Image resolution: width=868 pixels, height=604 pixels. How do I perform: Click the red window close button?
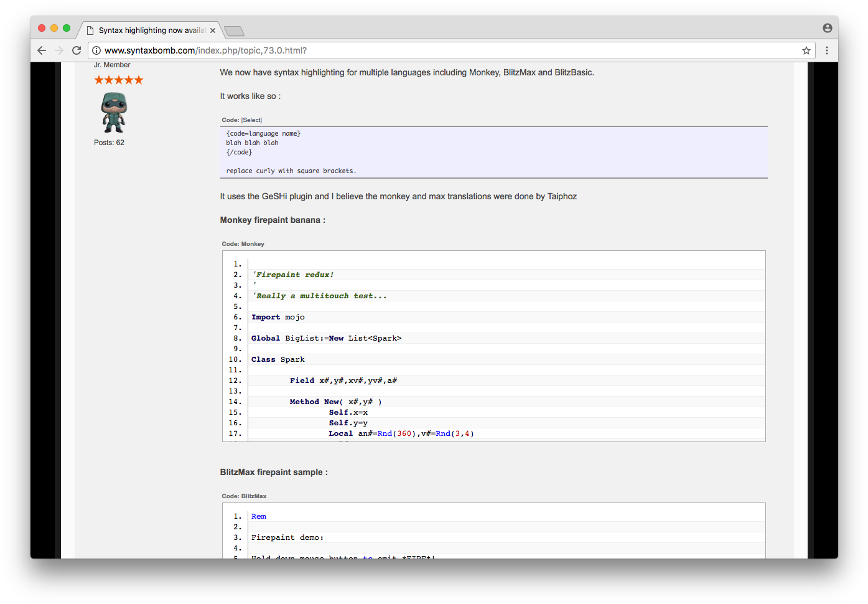coord(42,28)
